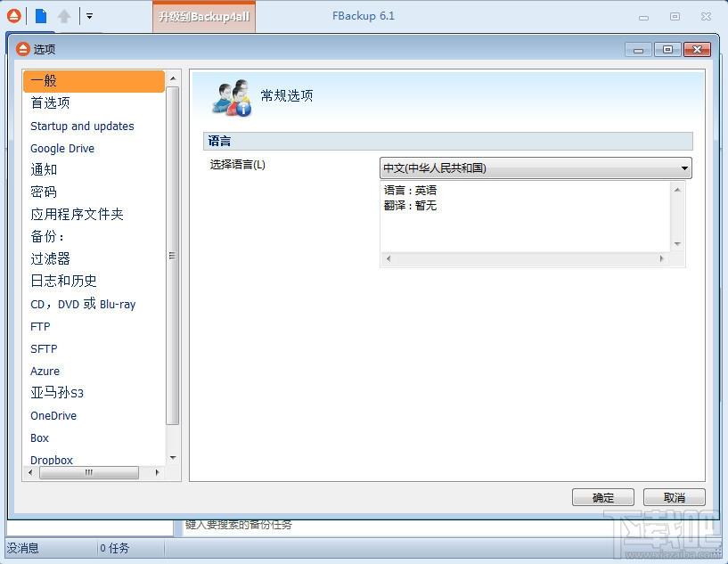Click the 语言 section header
The image size is (728, 564).
(448, 141)
